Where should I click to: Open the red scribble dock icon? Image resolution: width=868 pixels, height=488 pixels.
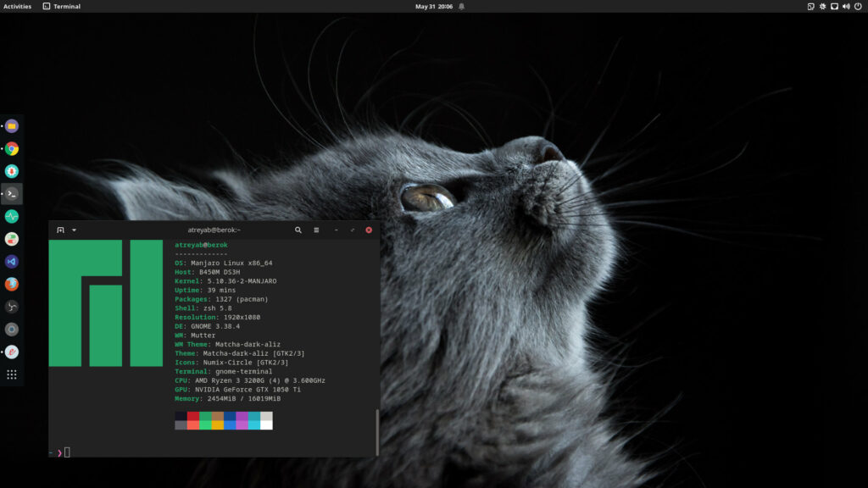pyautogui.click(x=12, y=352)
